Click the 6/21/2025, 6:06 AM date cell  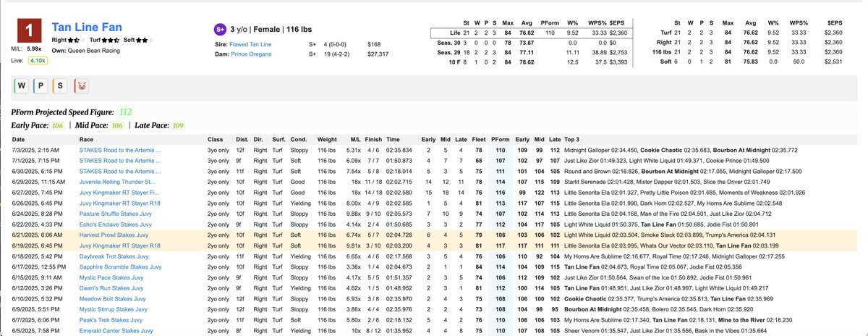(x=36, y=235)
